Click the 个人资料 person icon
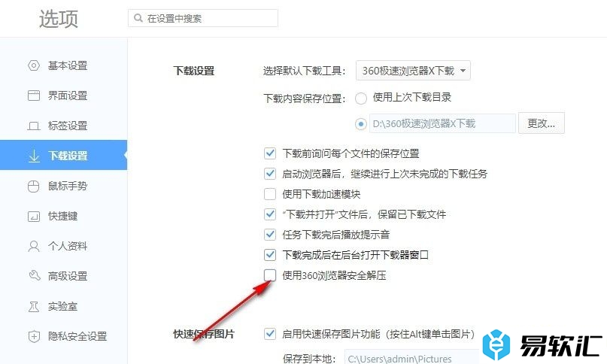607x364 pixels. pos(34,246)
